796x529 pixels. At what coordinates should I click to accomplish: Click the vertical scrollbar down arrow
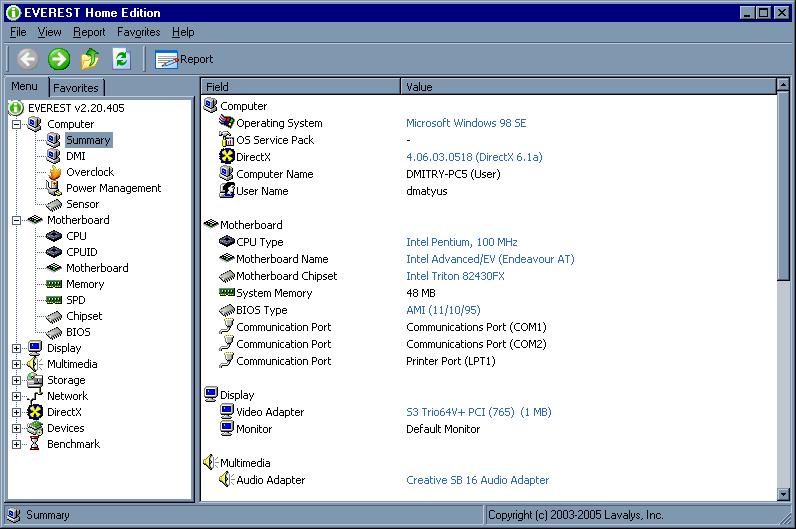[785, 494]
